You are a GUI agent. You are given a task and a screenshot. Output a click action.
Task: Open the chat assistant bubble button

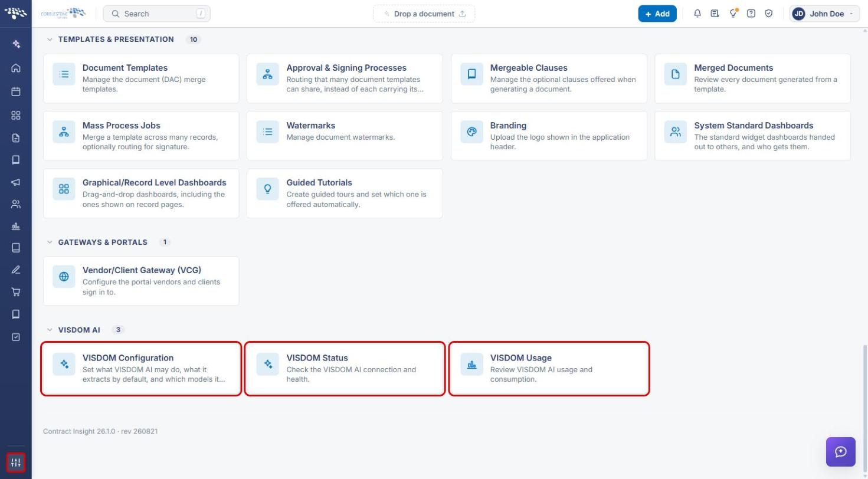point(841,452)
